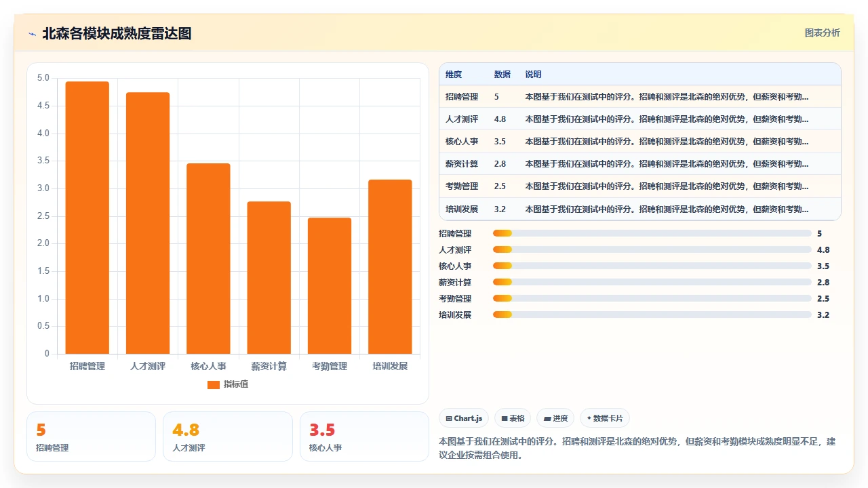This screenshot has width=868, height=488.
Task: Click the 薪资计算 progress bar
Action: 652,282
